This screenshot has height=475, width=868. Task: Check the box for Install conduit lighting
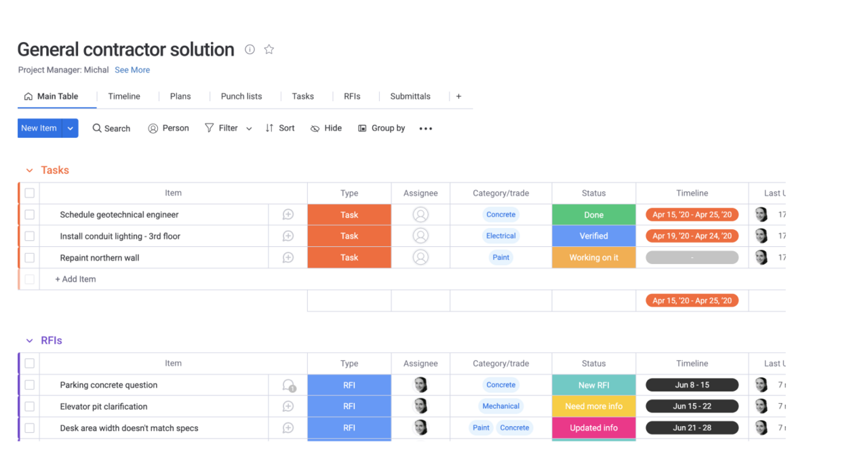(30, 236)
